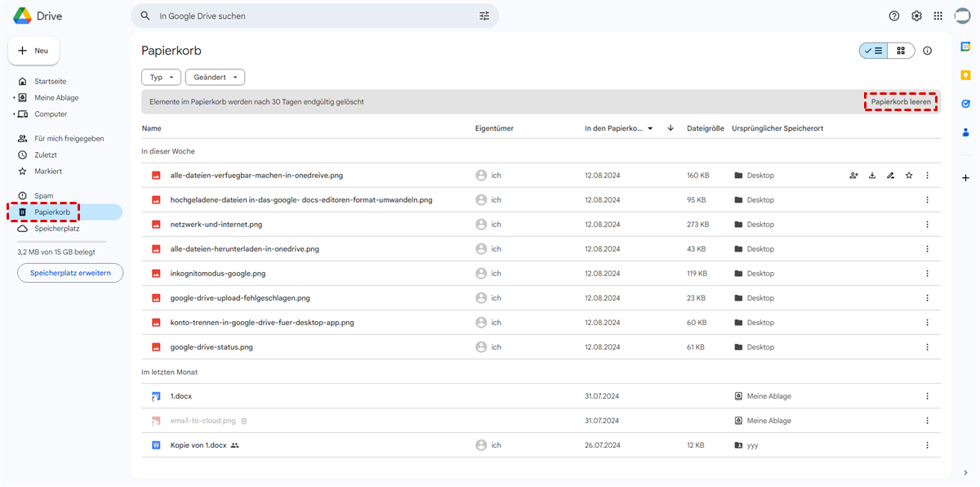This screenshot has height=487, width=980.
Task: Open the Typ filter dropdown
Action: tap(161, 78)
